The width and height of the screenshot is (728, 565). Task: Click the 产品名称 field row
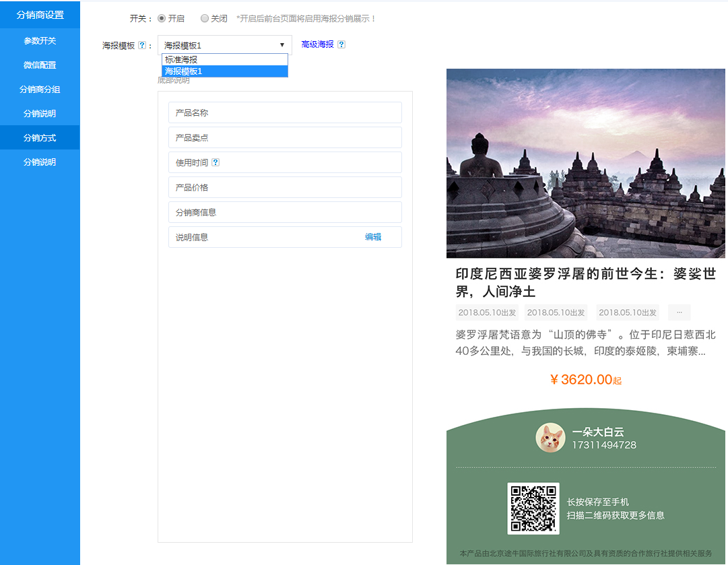(285, 112)
